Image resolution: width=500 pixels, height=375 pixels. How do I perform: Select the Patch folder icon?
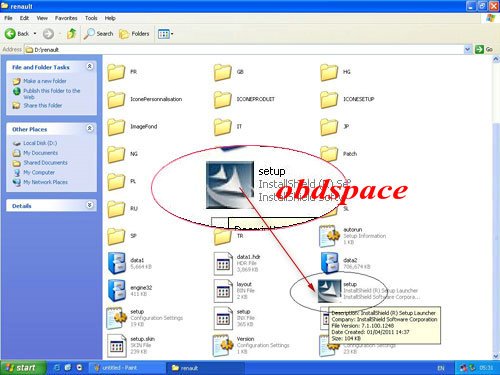[x=329, y=154]
